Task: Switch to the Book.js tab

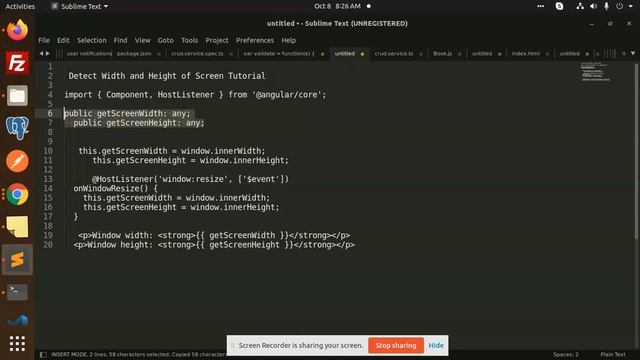Action: pyautogui.click(x=442, y=53)
